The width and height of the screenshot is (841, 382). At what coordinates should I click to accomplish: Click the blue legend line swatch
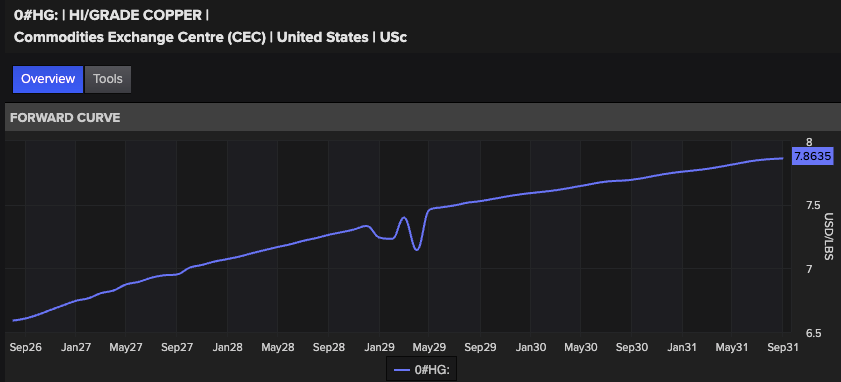[x=402, y=370]
